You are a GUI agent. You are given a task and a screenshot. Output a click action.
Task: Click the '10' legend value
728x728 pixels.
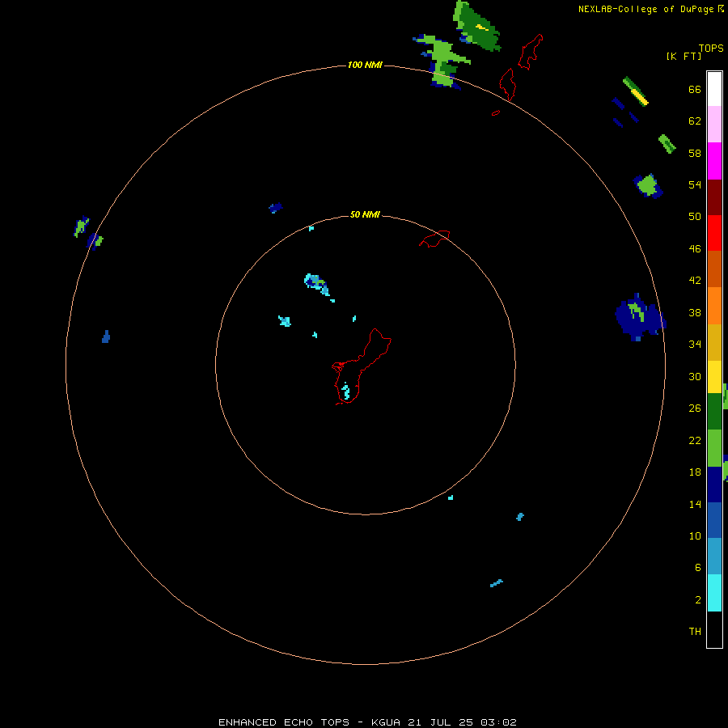click(x=695, y=535)
